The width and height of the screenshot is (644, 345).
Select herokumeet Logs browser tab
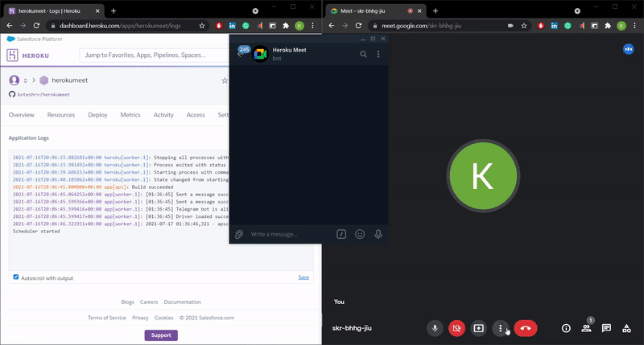54,11
